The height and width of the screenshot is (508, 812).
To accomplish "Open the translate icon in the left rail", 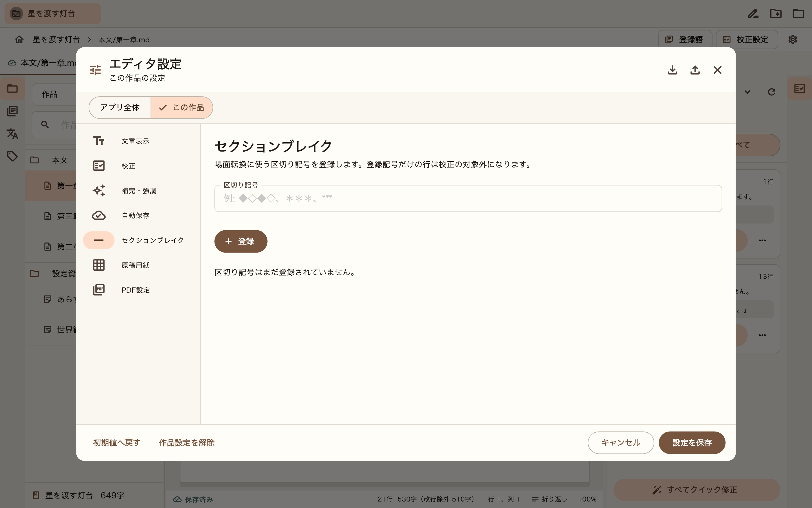I will [x=12, y=134].
